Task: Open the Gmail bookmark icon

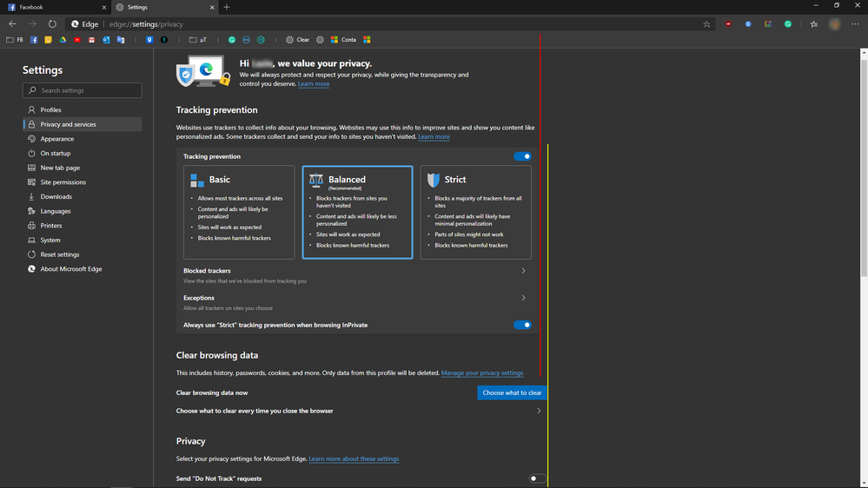Action: point(92,40)
